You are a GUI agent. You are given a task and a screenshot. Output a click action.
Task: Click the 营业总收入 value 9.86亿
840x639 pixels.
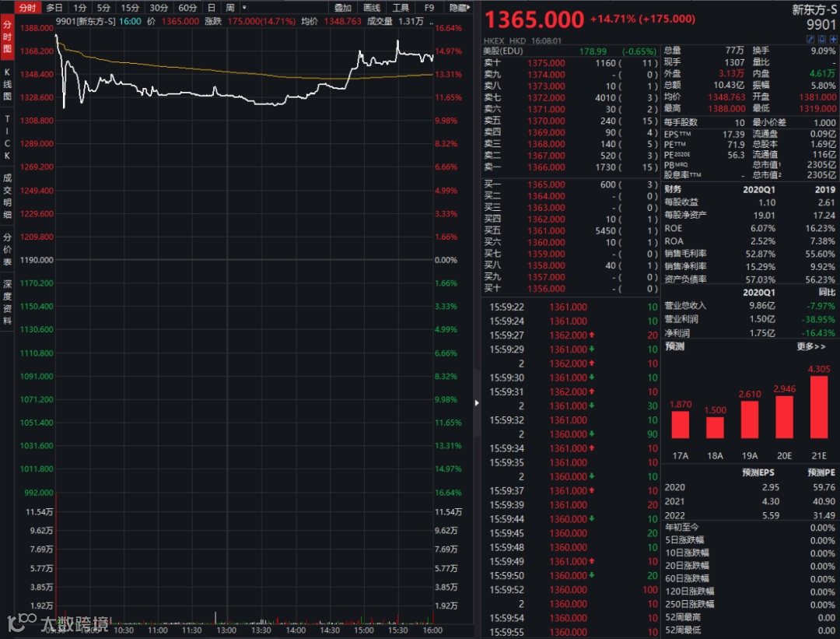click(761, 306)
